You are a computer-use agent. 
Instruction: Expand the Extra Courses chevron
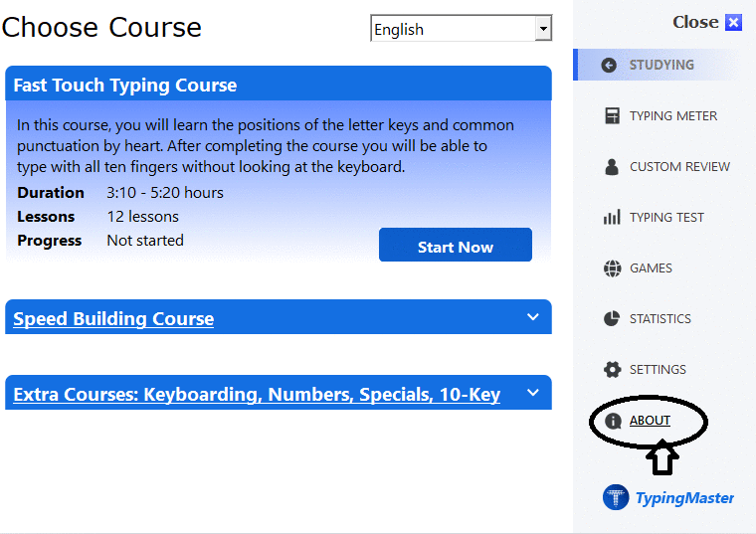pyautogui.click(x=533, y=393)
